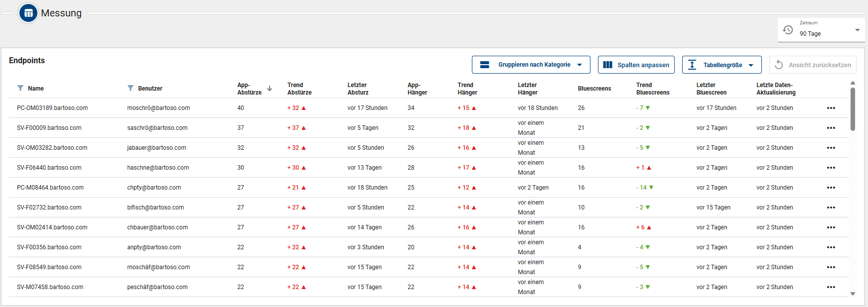Sort by Trend Abstürze column header
Image resolution: width=868 pixels, height=307 pixels.
tap(299, 89)
